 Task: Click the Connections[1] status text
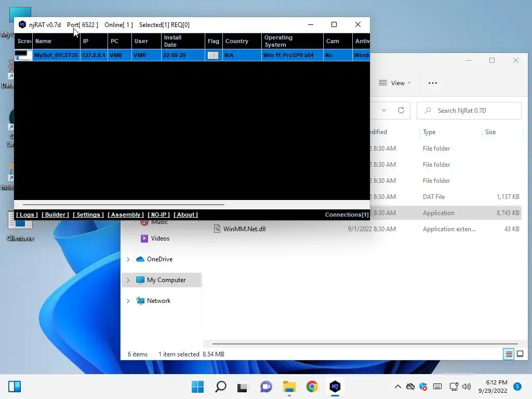[347, 215]
